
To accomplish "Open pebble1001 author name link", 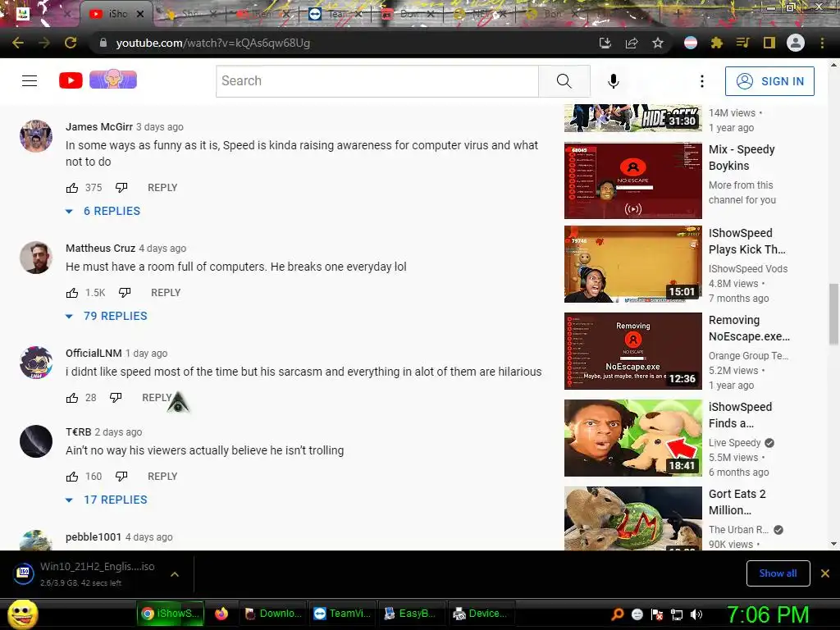I will click(94, 536).
